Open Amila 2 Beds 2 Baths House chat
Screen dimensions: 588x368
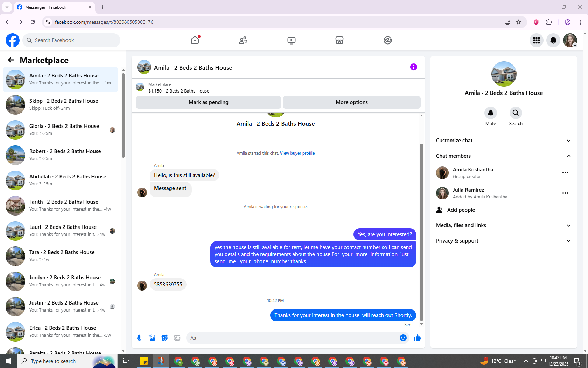[60, 80]
